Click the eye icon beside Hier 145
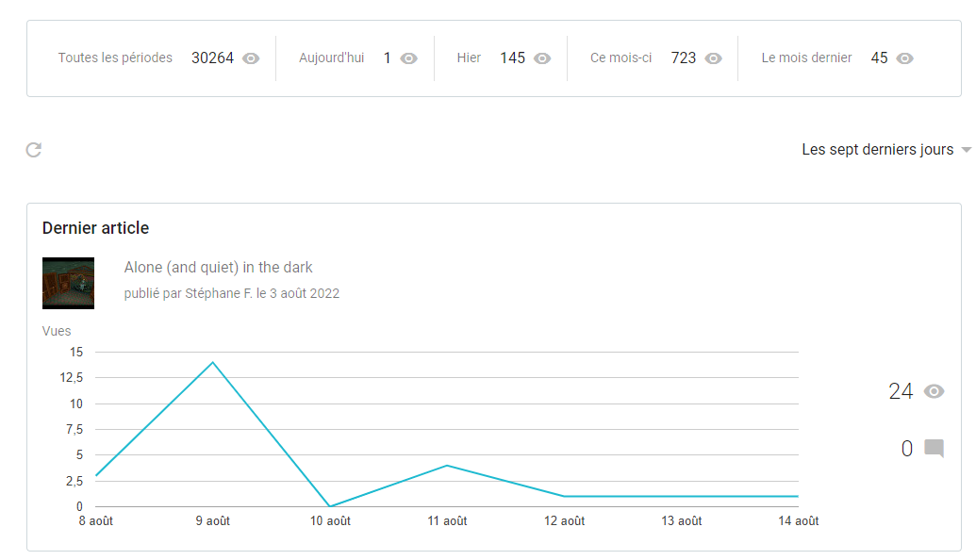Image resolution: width=976 pixels, height=560 pixels. point(543,58)
